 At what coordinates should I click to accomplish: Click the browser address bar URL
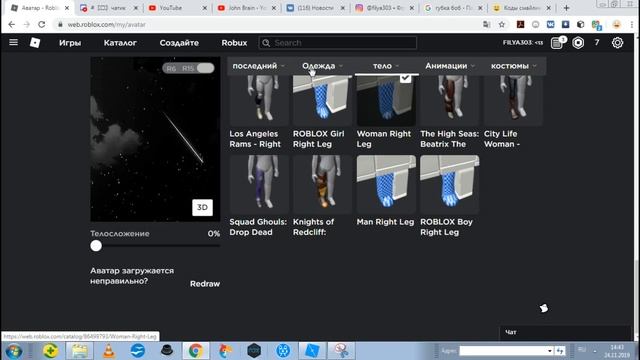click(x=107, y=24)
